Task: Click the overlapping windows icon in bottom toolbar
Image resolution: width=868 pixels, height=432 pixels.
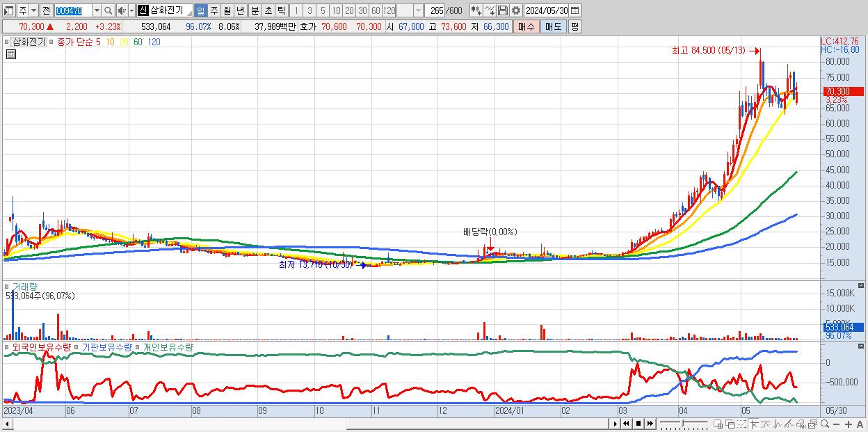Action: (730, 424)
